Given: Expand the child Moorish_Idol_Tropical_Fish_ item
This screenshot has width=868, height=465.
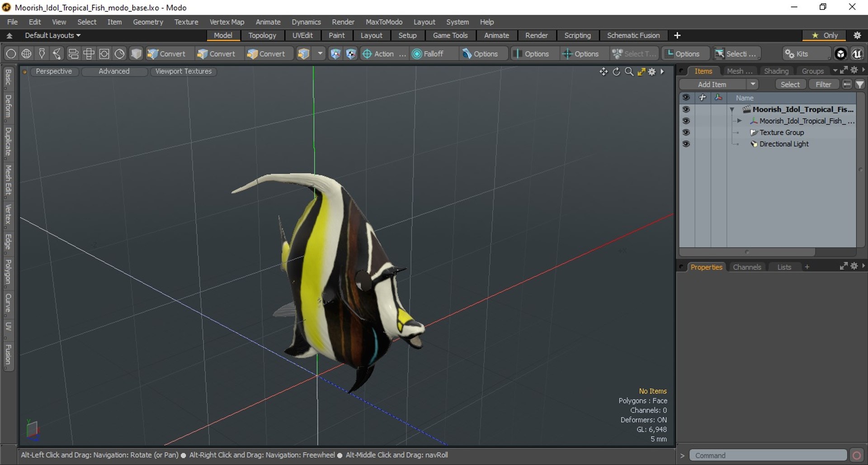Looking at the screenshot, I should (739, 121).
